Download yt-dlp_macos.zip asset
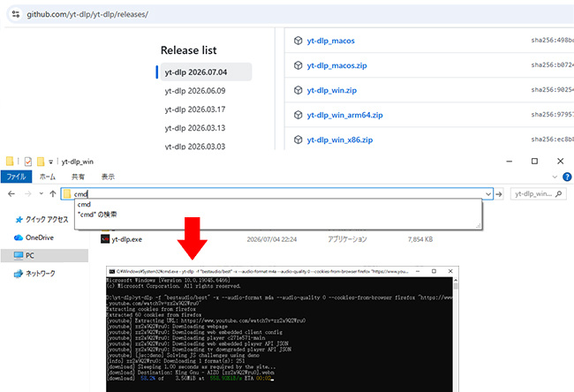 336,65
